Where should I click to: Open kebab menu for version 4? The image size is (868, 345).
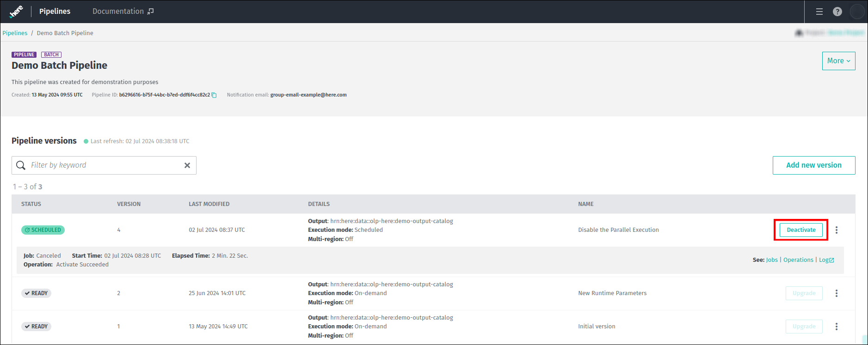point(837,230)
